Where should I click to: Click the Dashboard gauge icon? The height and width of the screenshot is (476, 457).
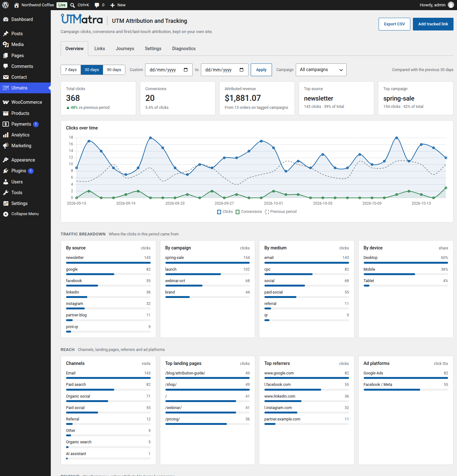point(6,19)
